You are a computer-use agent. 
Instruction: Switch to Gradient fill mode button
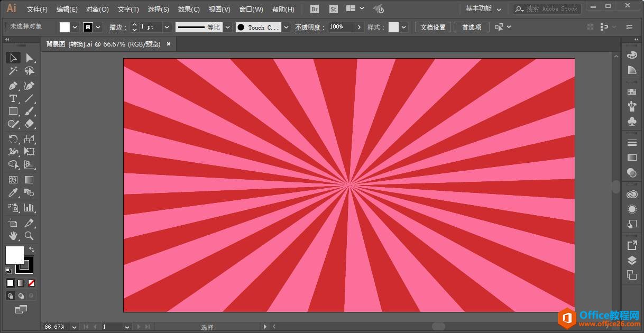pyautogui.click(x=21, y=283)
